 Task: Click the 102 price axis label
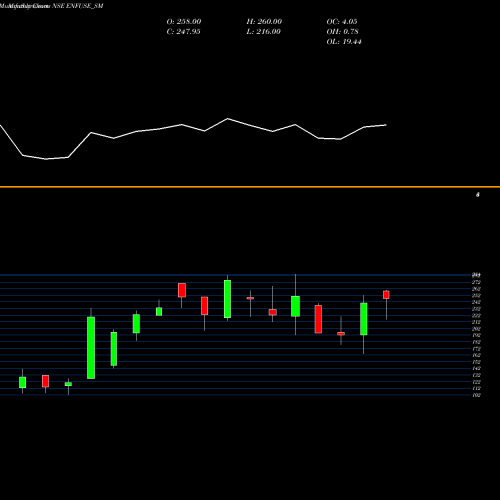tap(476, 395)
